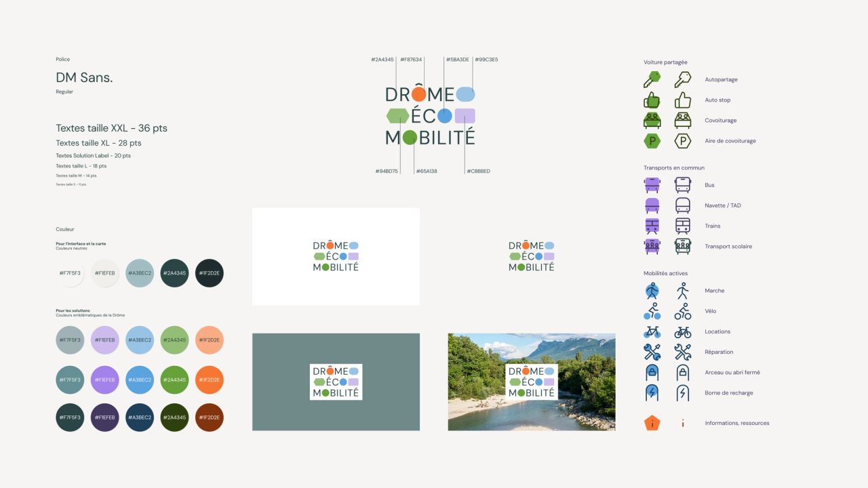Viewport: 868px width, 488px height.
Task: Click the Textes taille XXL – 36 pts label
Action: [x=112, y=128]
